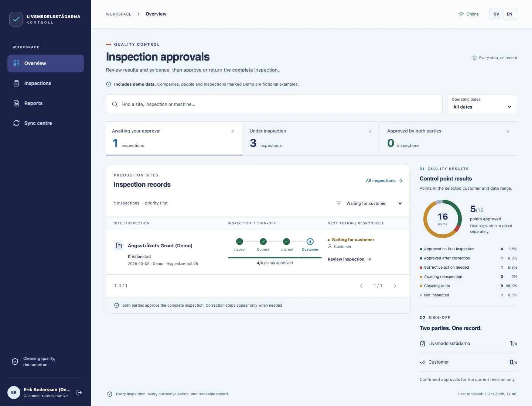Click the Online wifi status icon

(461, 14)
